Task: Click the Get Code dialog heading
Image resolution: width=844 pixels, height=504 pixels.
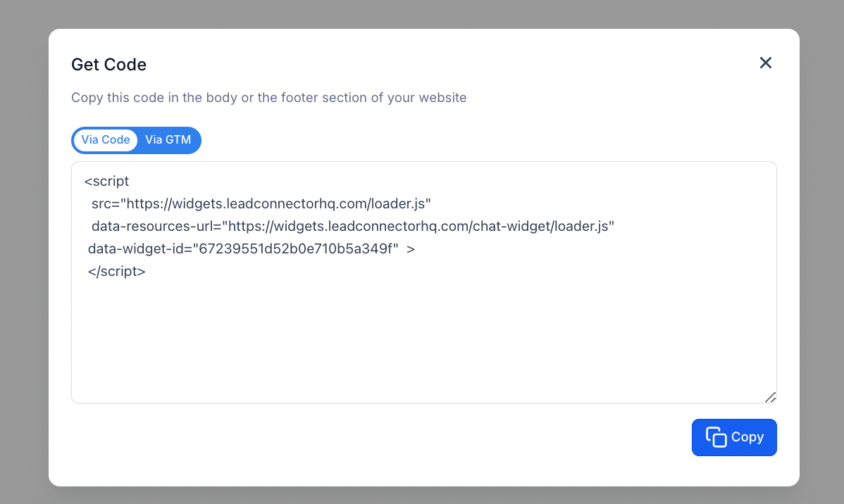Action: [109, 65]
